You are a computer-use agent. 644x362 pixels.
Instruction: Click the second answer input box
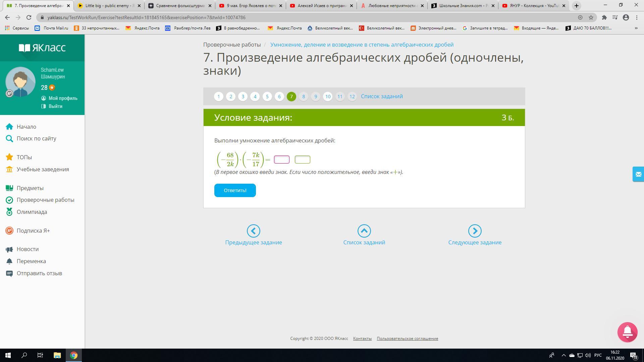coord(302,160)
